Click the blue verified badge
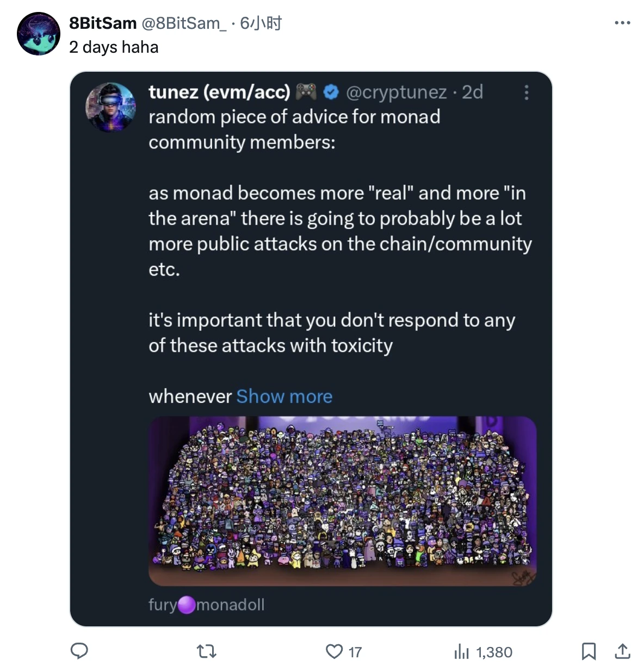 pyautogui.click(x=331, y=92)
